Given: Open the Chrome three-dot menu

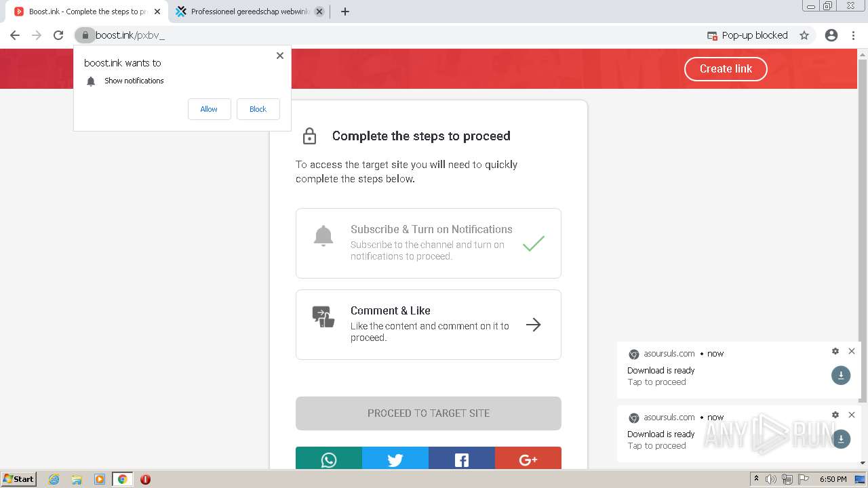Looking at the screenshot, I should 853,35.
